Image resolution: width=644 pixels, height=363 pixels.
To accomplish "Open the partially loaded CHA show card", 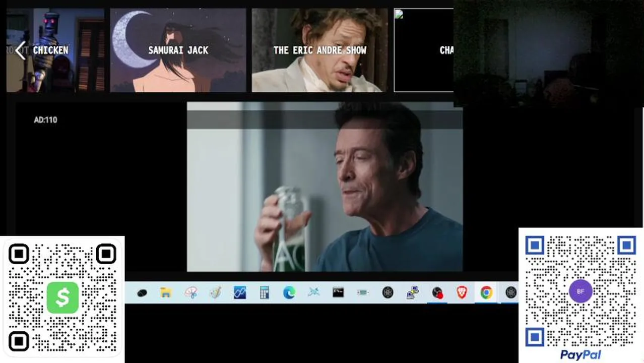I will pos(424,50).
